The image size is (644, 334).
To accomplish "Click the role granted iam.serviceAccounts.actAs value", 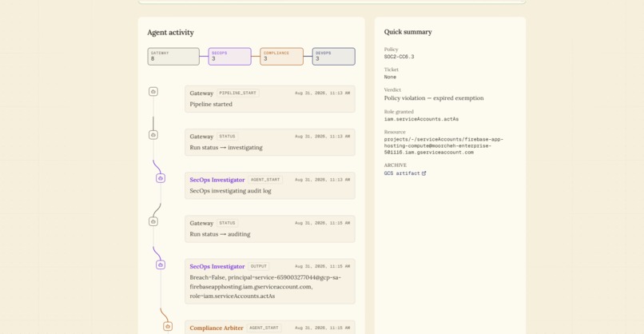I will [421, 119].
